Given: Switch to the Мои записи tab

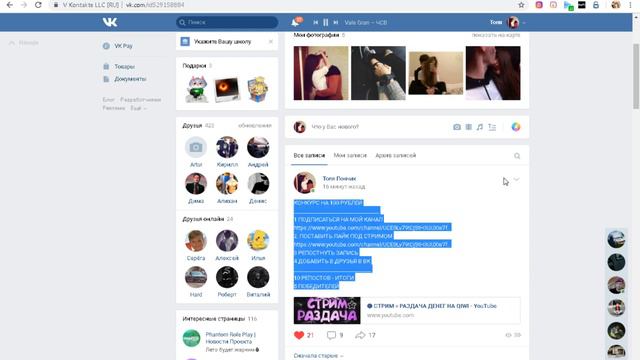Looking at the screenshot, I should [x=350, y=155].
